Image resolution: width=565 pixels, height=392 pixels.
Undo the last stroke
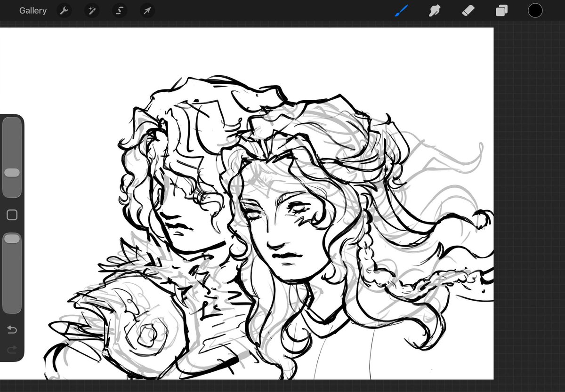point(12,330)
